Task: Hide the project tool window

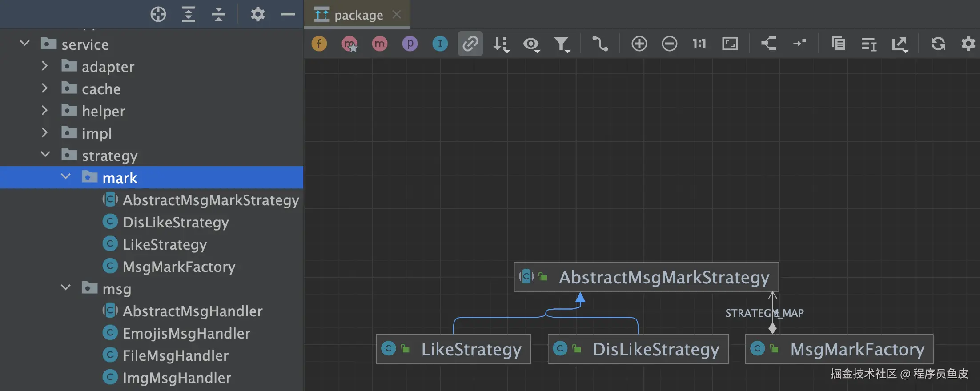Action: point(288,15)
